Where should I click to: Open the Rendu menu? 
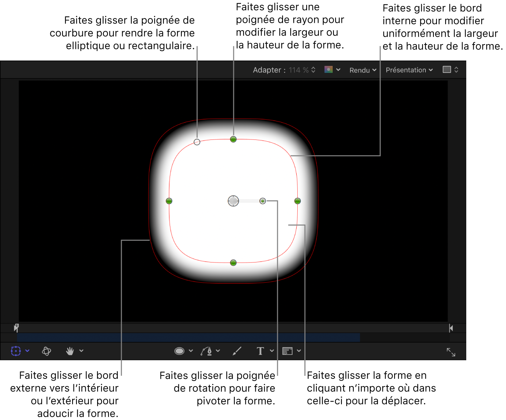(362, 70)
